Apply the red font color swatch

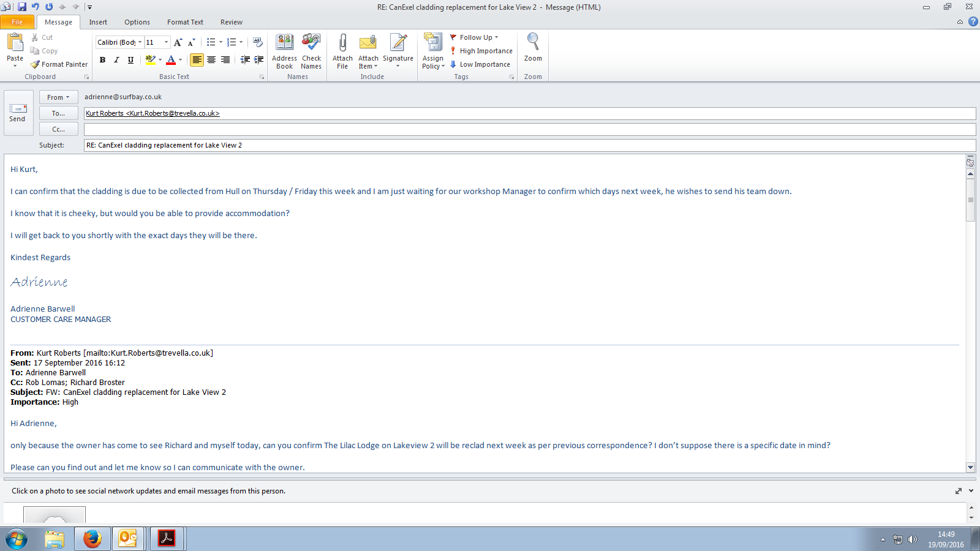point(171,60)
